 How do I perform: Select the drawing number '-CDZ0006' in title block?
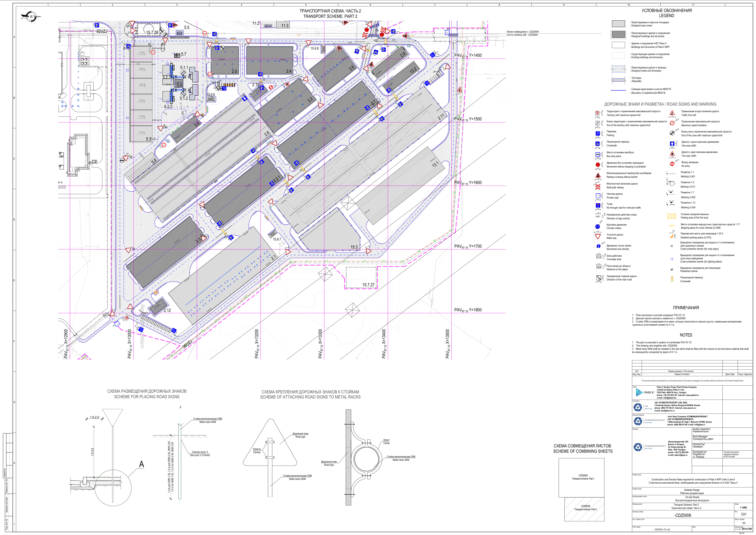[x=683, y=515]
